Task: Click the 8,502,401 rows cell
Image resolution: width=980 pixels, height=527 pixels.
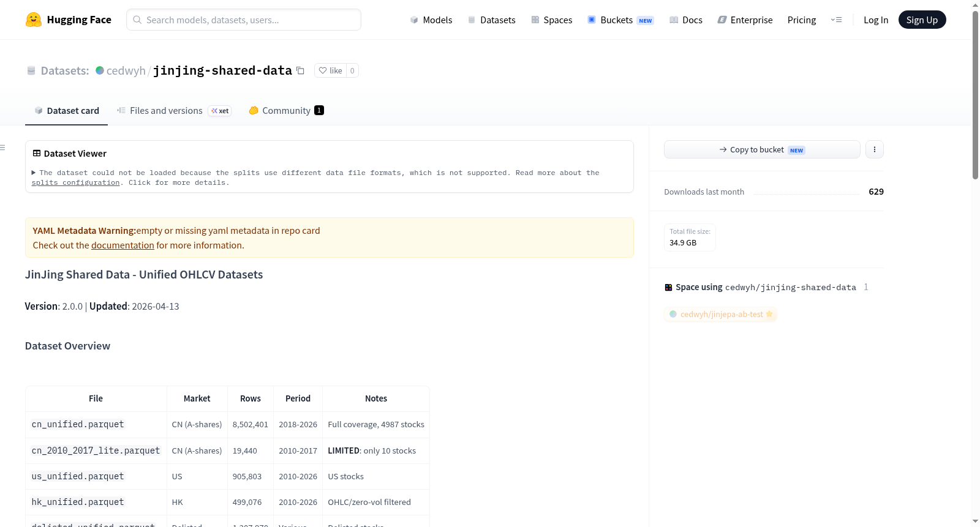Action: [251, 425]
